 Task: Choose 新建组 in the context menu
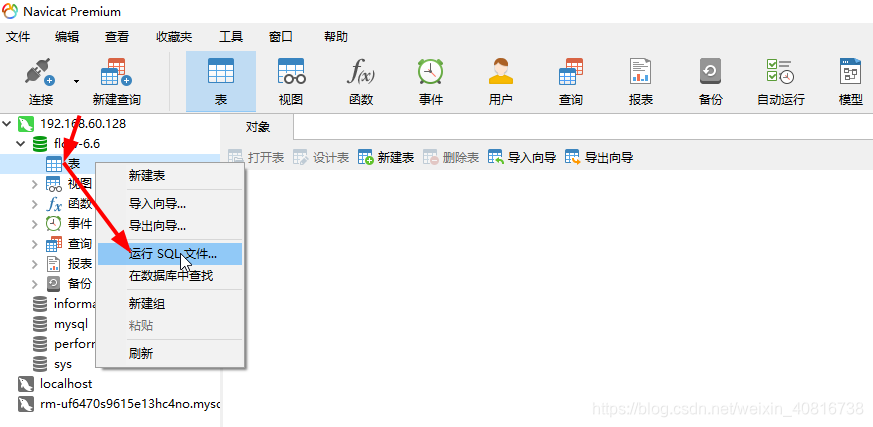(x=170, y=304)
